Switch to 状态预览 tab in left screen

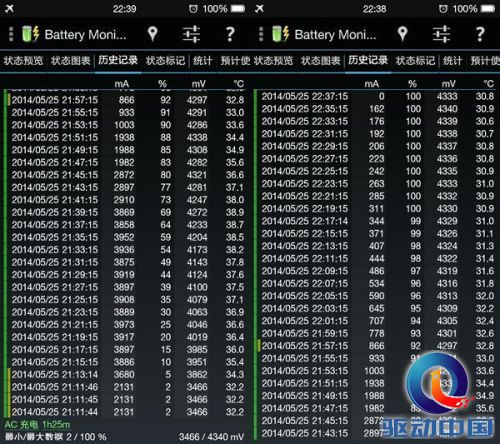coord(23,61)
